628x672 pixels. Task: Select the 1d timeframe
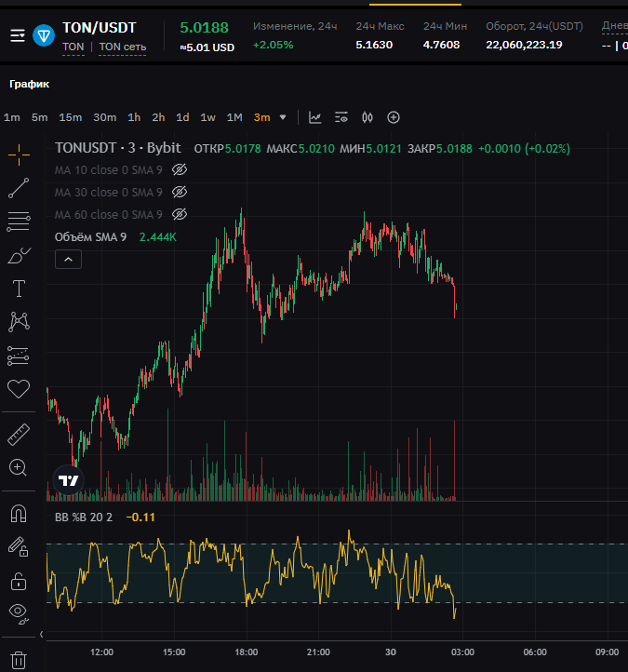[182, 117]
